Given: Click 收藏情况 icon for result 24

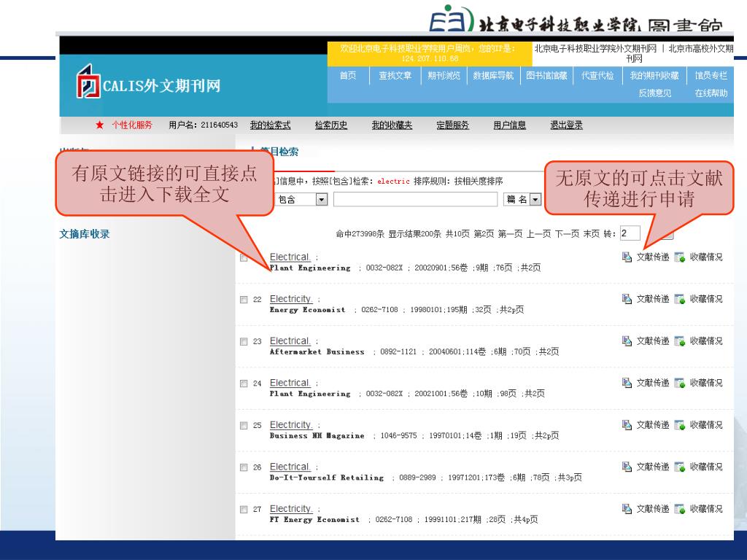Looking at the screenshot, I should [679, 383].
